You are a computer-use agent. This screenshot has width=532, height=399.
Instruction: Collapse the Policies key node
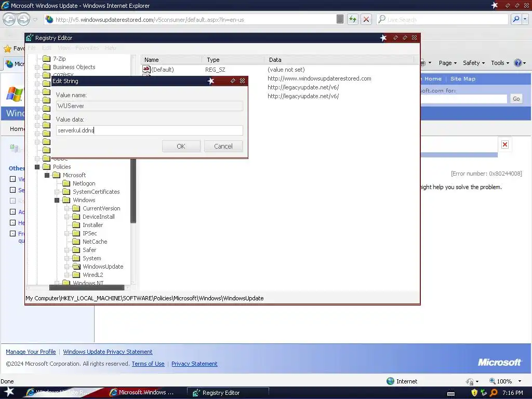point(37,167)
